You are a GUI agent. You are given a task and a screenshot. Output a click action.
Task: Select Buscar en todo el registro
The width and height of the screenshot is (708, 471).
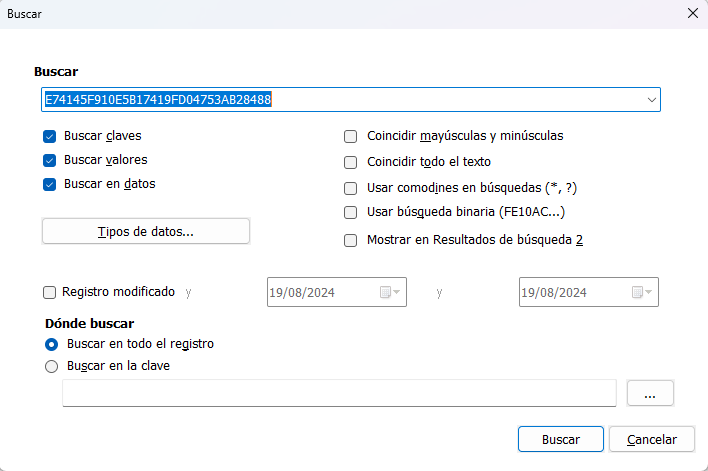pos(51,344)
